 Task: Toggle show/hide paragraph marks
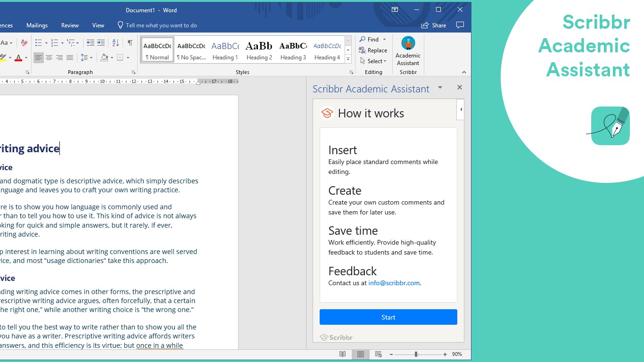click(x=130, y=43)
